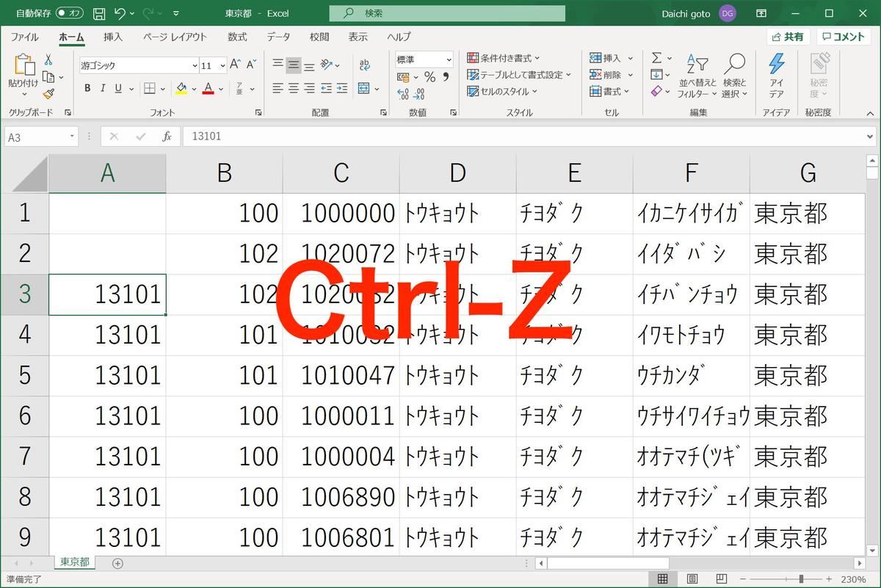The image size is (881, 588).
Task: Toggle the AutoSave (自動保存) switch
Action: click(x=70, y=13)
